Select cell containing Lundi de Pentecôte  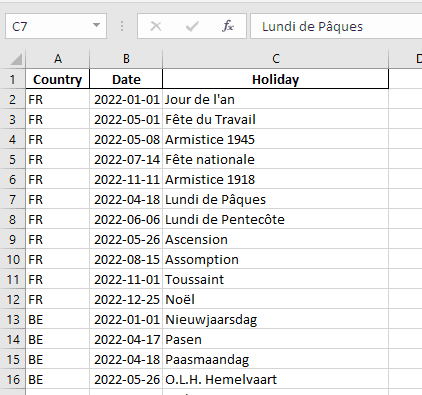click(x=276, y=219)
